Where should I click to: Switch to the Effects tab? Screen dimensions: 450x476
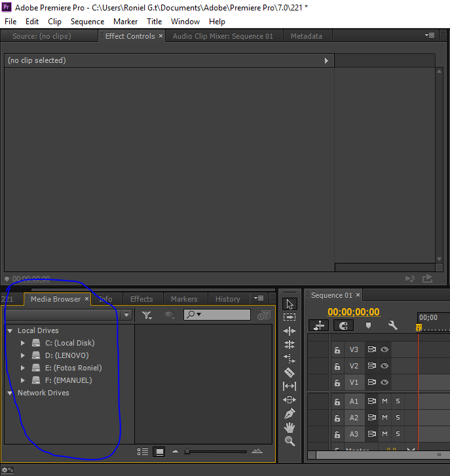pyautogui.click(x=141, y=299)
